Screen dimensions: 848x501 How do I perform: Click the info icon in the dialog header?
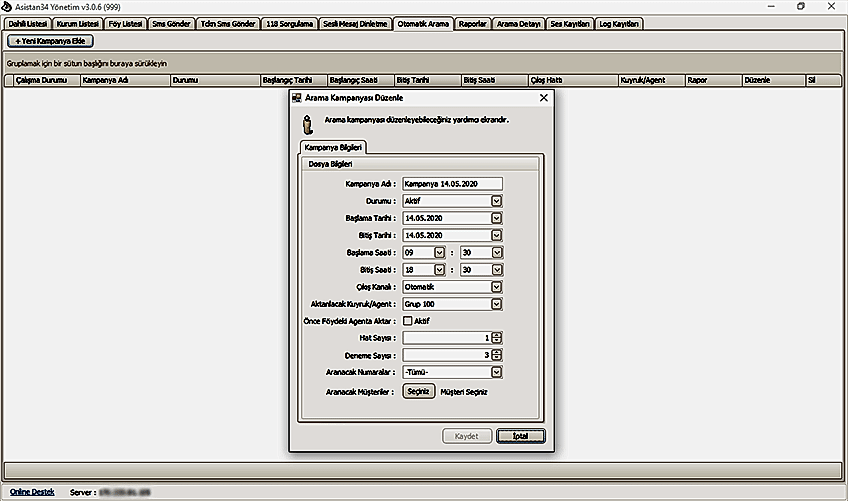click(x=308, y=123)
